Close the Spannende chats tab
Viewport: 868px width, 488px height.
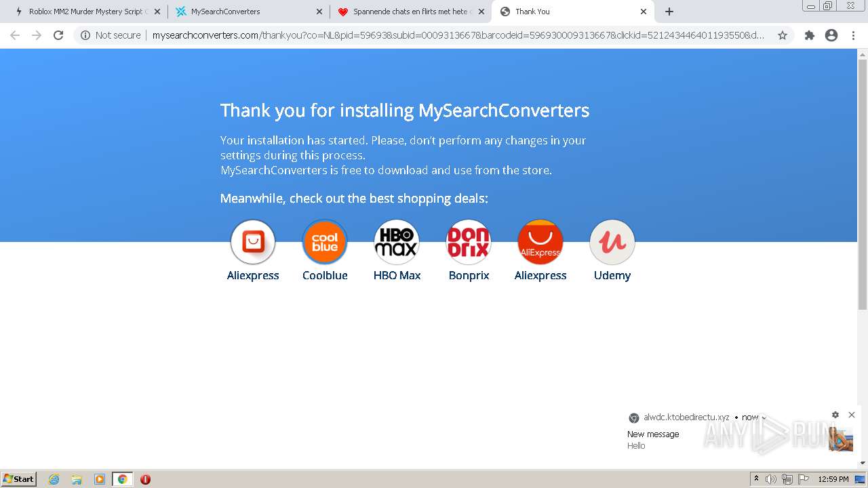(x=481, y=12)
